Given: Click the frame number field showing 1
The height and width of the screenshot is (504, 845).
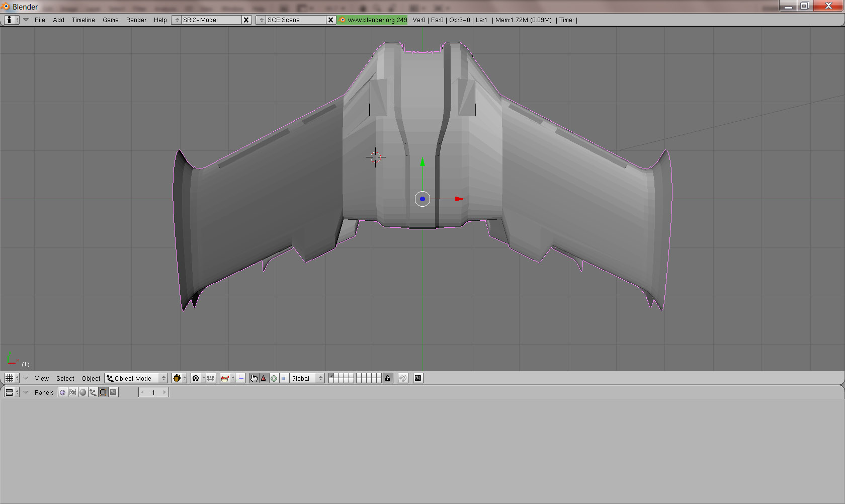Looking at the screenshot, I should click(x=153, y=392).
